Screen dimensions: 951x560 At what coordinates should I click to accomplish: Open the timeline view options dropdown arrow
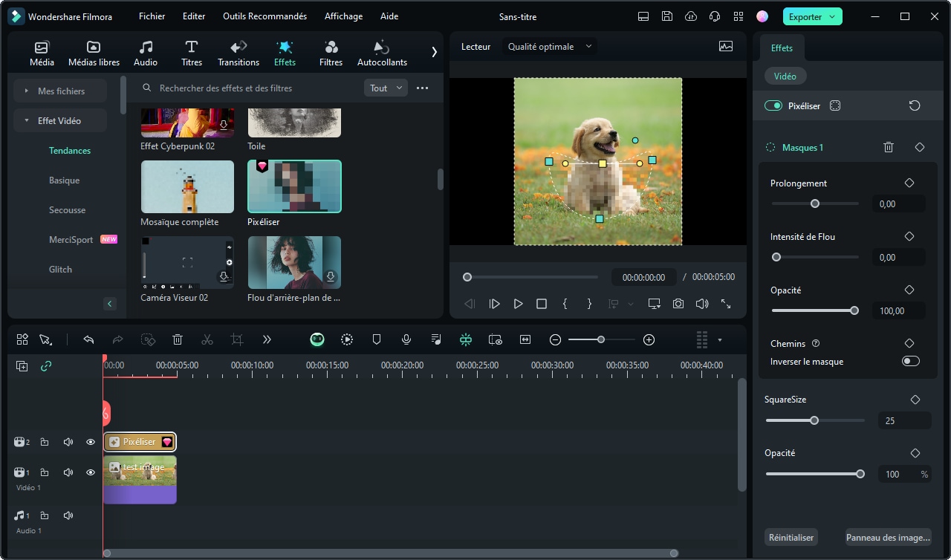(x=719, y=340)
